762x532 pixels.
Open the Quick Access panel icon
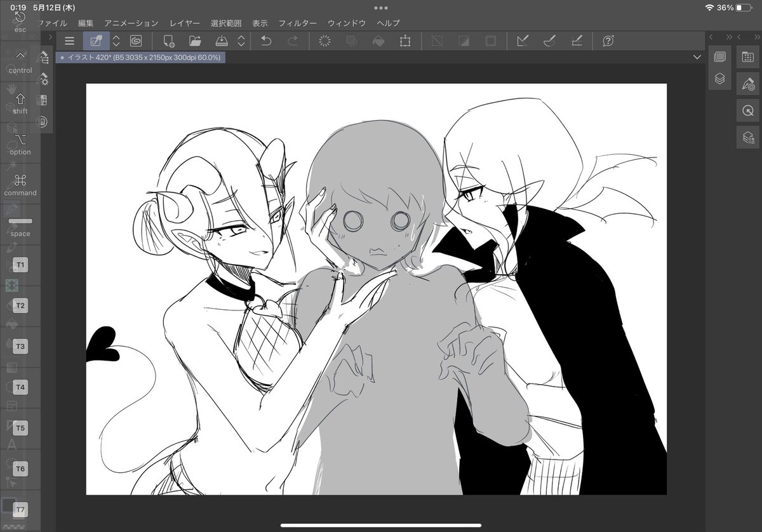tap(719, 57)
